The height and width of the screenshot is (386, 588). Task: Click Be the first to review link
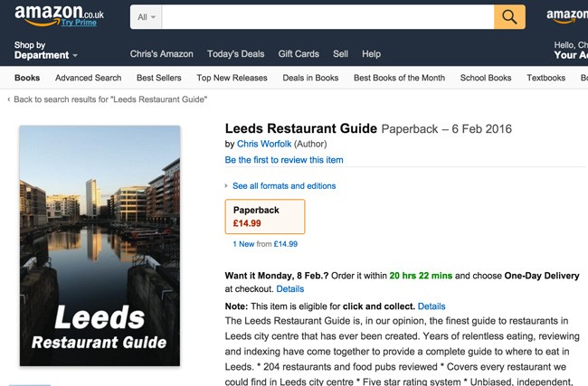[x=284, y=160]
